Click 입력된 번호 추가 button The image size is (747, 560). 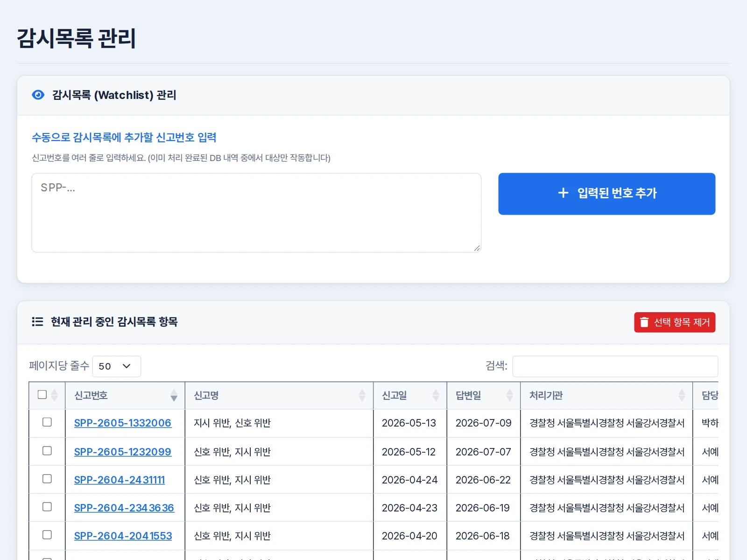point(606,194)
